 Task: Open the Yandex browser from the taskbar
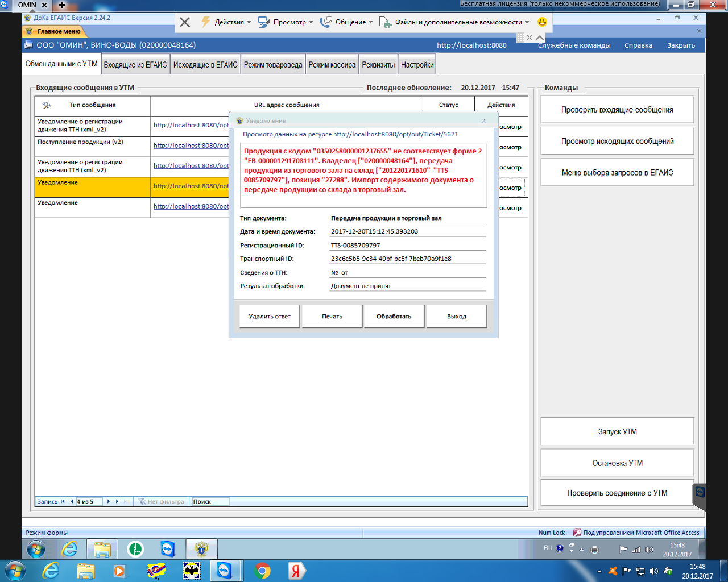(296, 571)
